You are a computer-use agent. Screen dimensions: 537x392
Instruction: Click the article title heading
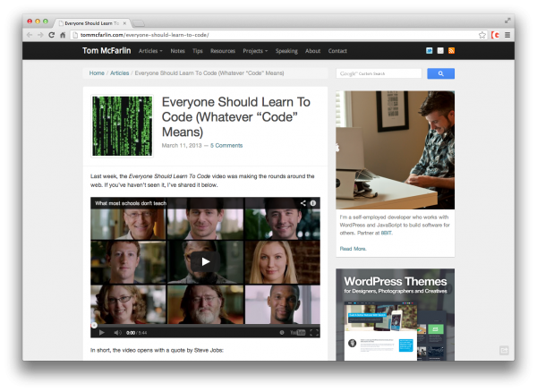[x=236, y=116]
